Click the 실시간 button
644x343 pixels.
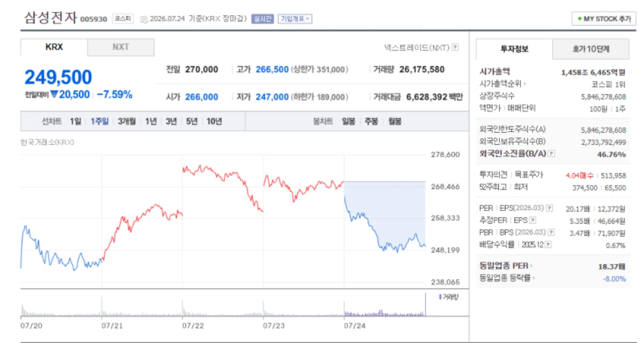point(263,19)
